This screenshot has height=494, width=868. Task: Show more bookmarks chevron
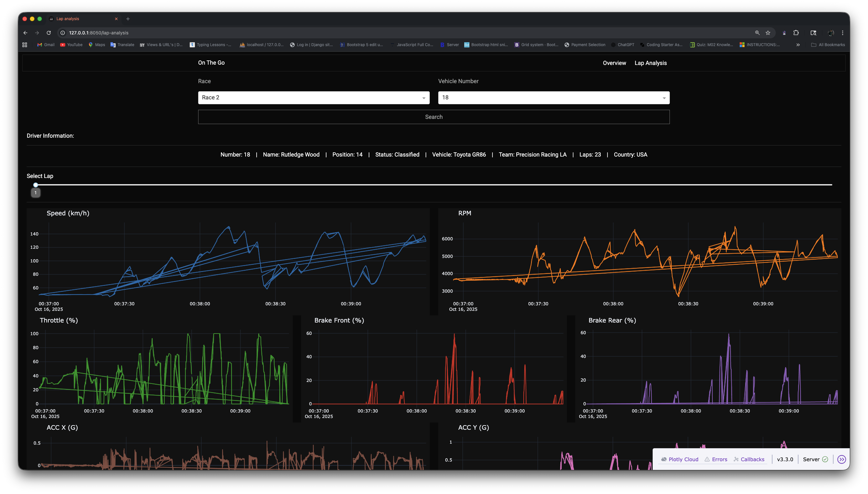pos(798,45)
